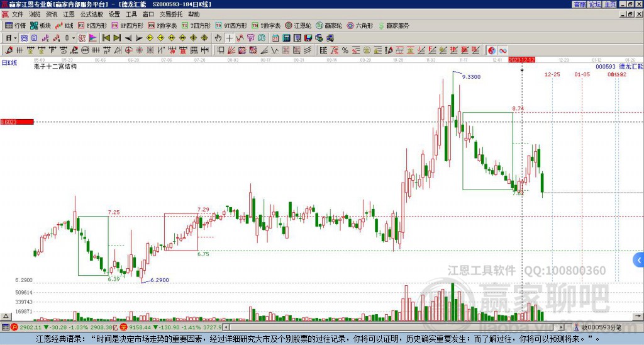Expand the blue side panel arrow

pyautogui.click(x=639, y=260)
